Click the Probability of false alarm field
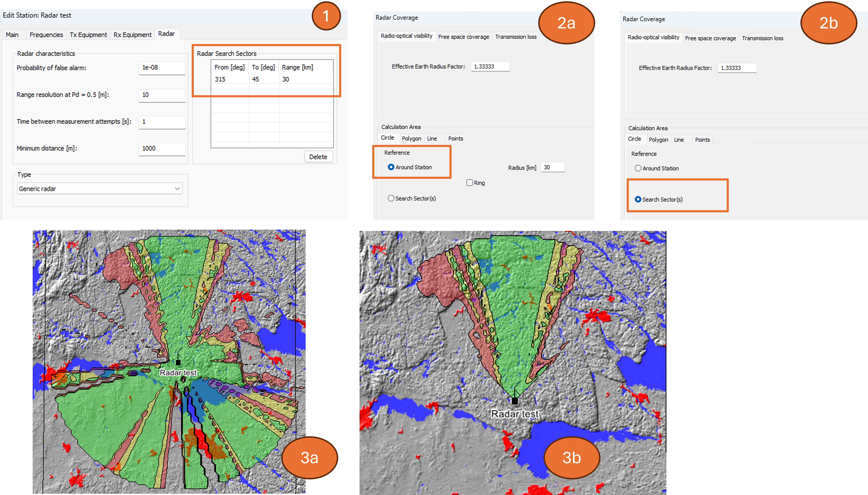 click(162, 68)
